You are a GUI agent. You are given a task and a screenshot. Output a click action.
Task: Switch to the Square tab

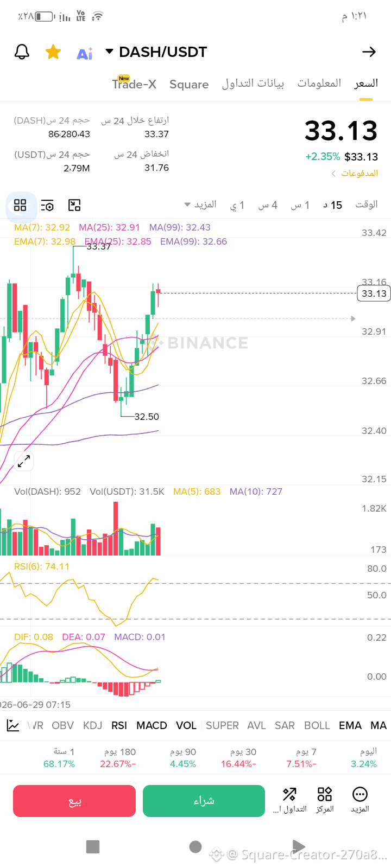pos(189,84)
